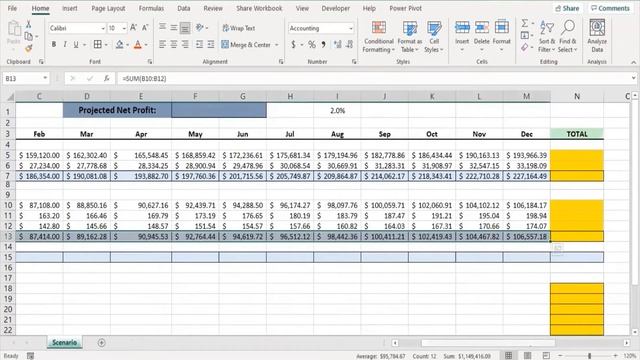Switch to the Formulas tab
Image resolution: width=640 pixels, height=360 pixels.
(x=151, y=8)
